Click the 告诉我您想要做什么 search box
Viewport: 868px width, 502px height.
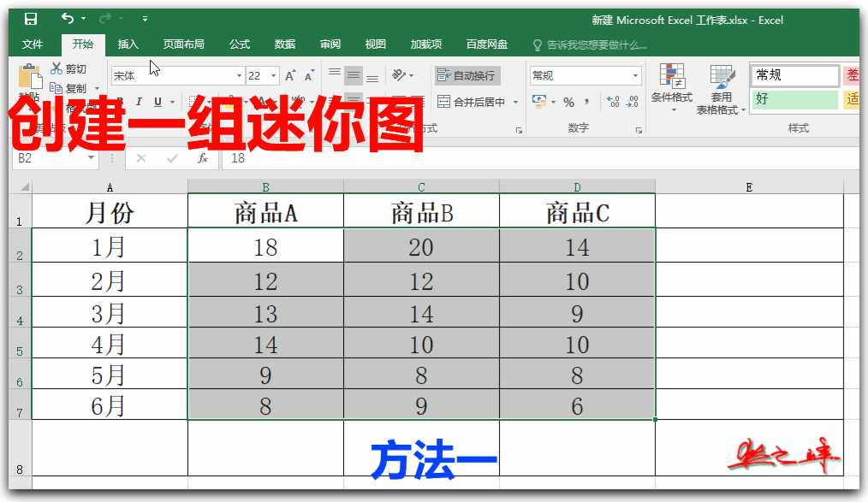(590, 44)
